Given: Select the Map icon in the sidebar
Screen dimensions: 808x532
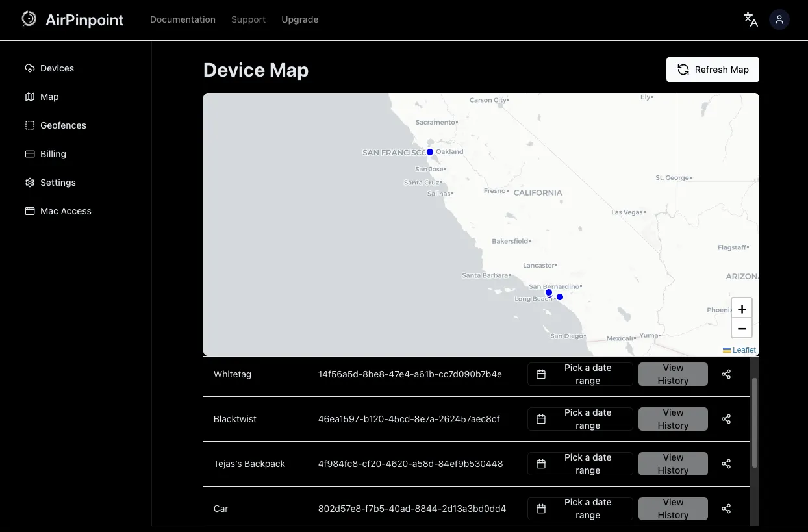Looking at the screenshot, I should (x=30, y=97).
